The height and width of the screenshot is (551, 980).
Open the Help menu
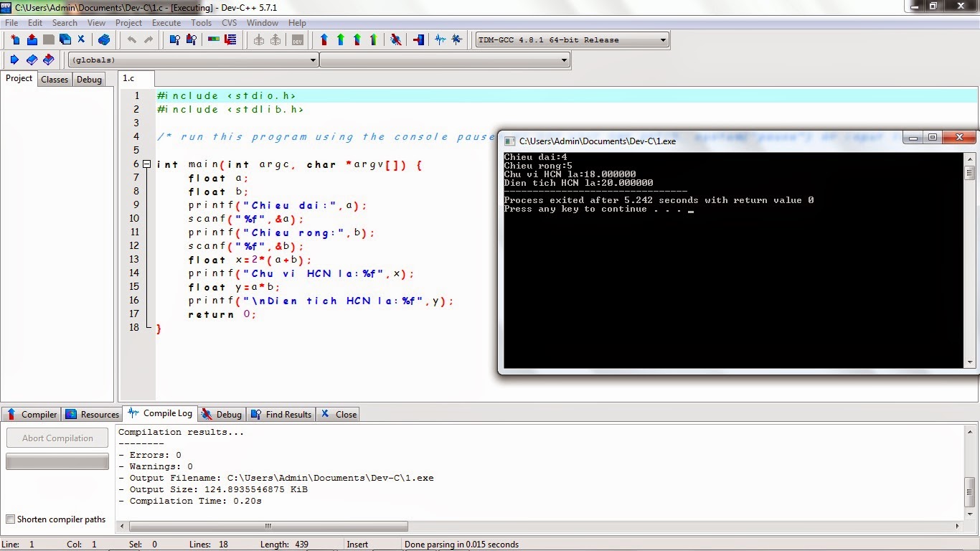click(297, 23)
